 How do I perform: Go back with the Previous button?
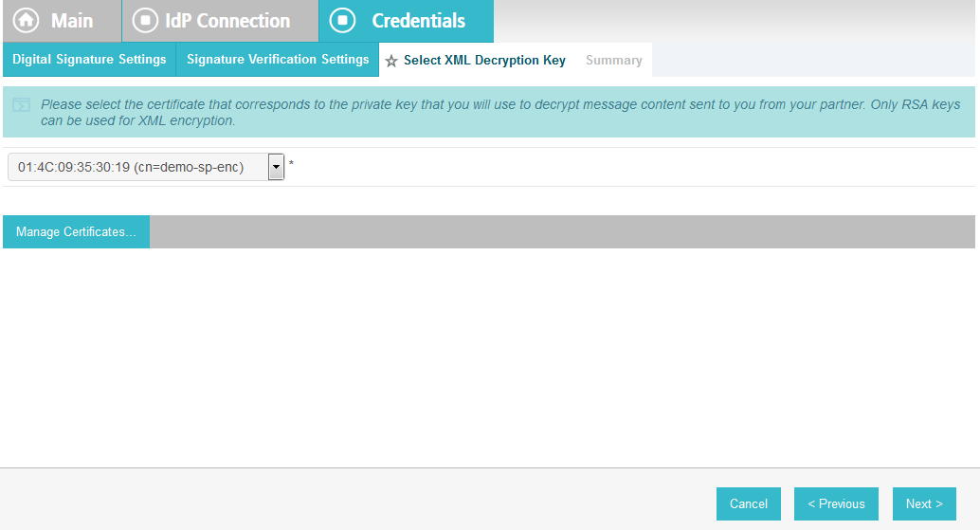click(x=836, y=503)
